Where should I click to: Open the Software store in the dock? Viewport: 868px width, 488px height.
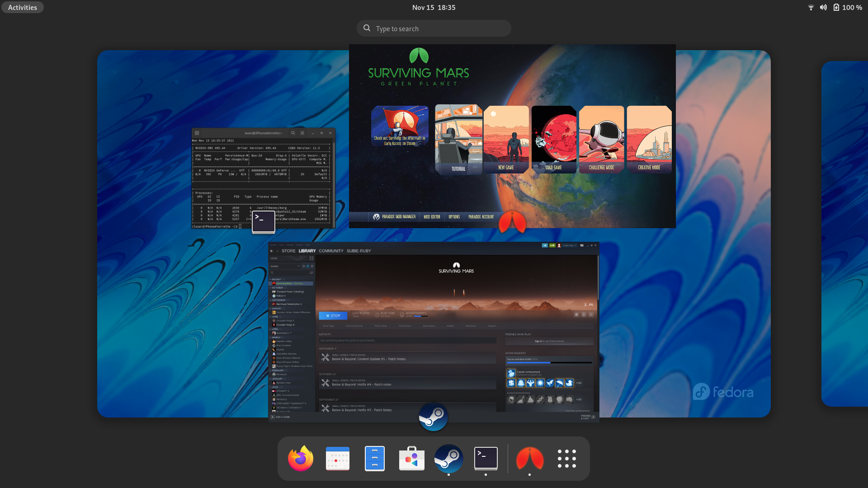tap(412, 459)
